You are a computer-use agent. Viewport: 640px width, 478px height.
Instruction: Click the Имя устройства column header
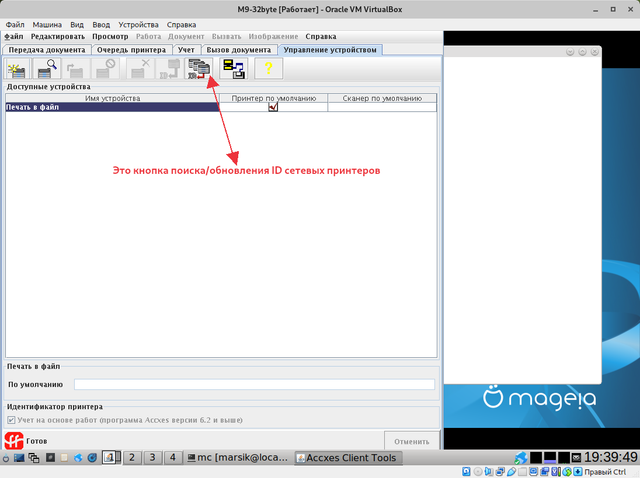coord(112,98)
